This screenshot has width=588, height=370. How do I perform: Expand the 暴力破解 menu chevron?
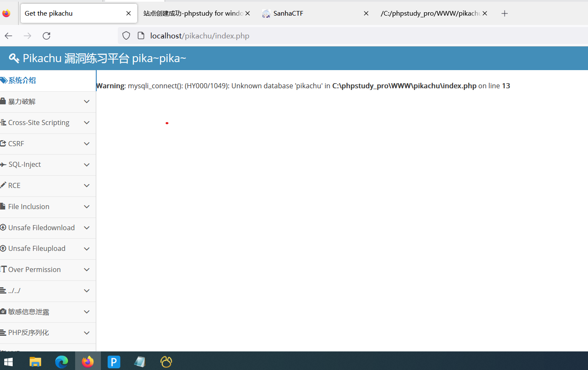point(87,101)
